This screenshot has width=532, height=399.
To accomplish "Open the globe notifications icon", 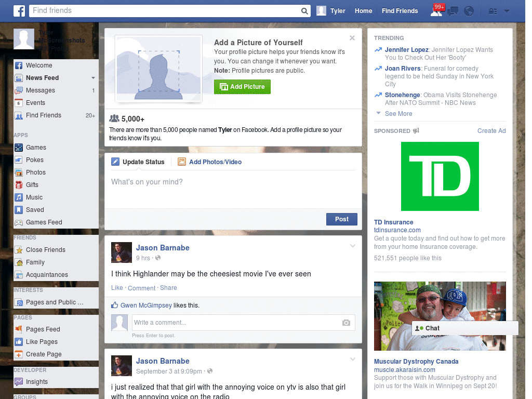I will [x=469, y=11].
